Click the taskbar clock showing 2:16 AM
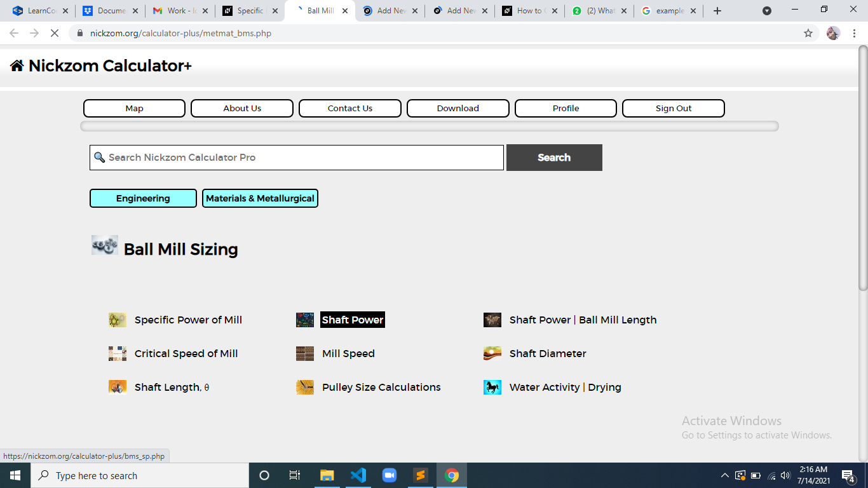868x488 pixels. [813, 475]
